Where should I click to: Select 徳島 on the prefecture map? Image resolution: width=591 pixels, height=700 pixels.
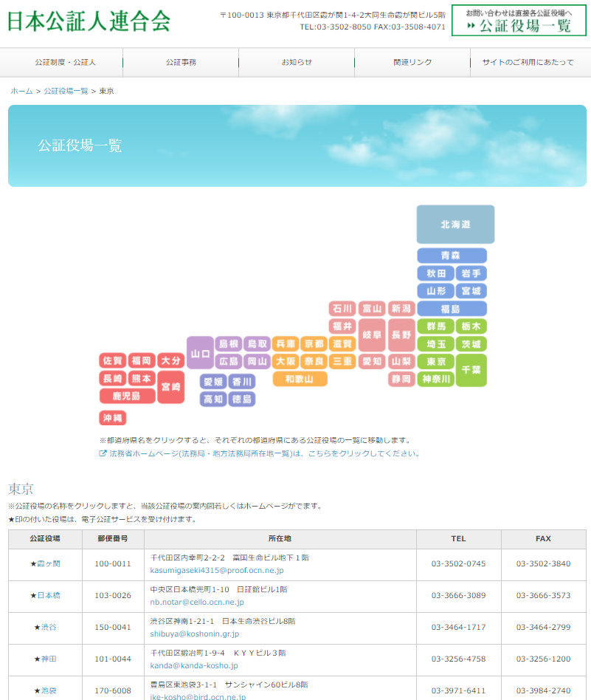[x=242, y=399]
